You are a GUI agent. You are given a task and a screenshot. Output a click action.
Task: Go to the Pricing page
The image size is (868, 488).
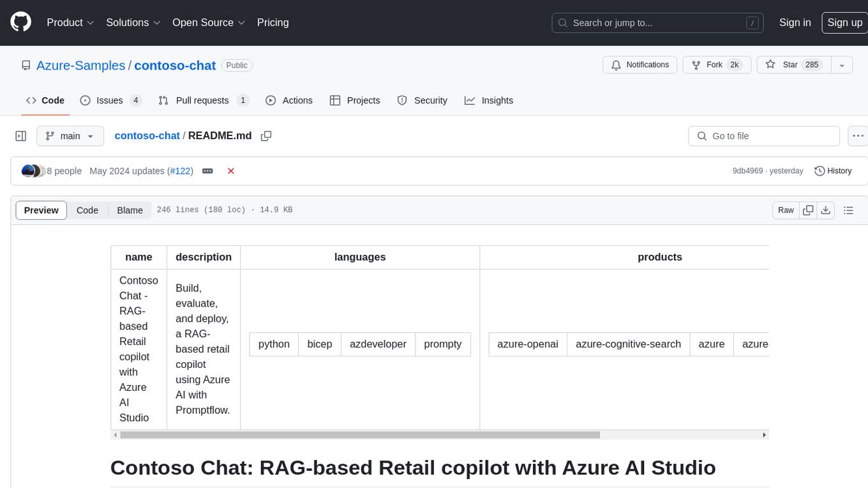point(273,22)
